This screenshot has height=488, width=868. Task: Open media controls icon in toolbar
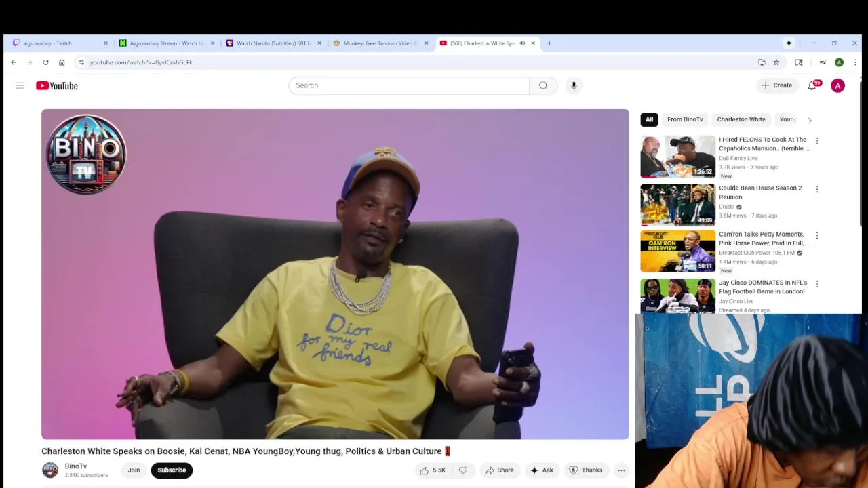(x=823, y=62)
